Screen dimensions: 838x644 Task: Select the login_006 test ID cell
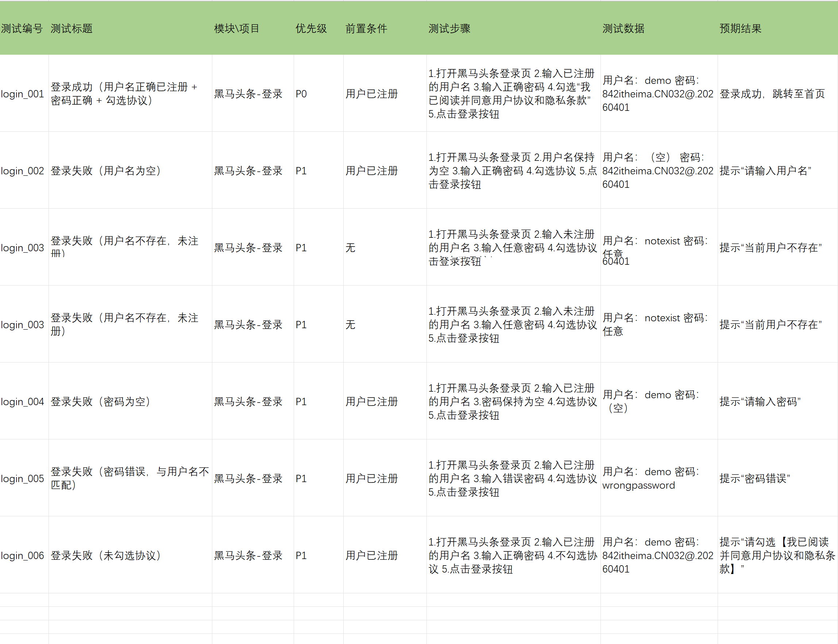(24, 555)
